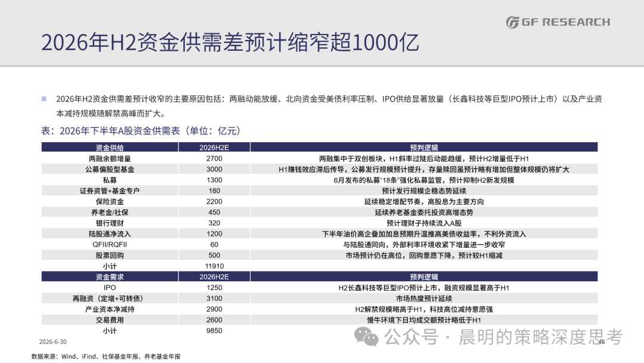The width and height of the screenshot is (644, 363).
Task: Click the 小计 label beside 9850
Action: point(110,331)
